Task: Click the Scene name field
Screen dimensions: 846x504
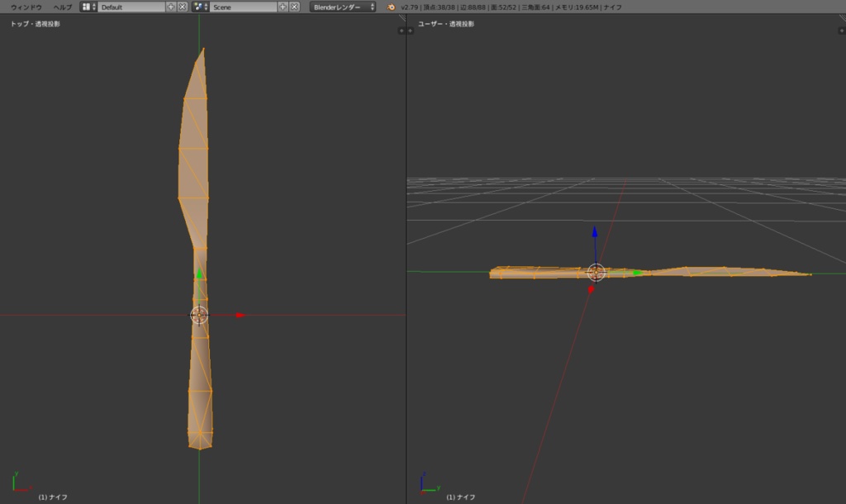Action: click(x=244, y=7)
